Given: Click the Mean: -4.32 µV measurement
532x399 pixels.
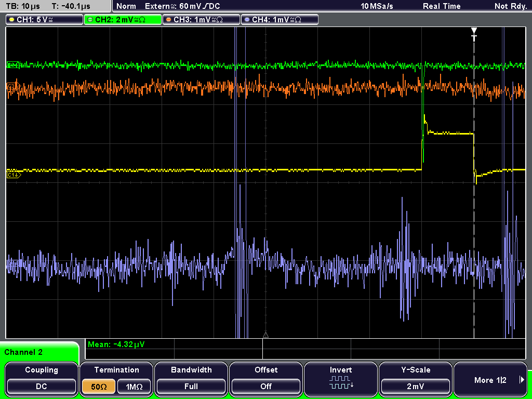Looking at the screenshot, I should 116,344.
